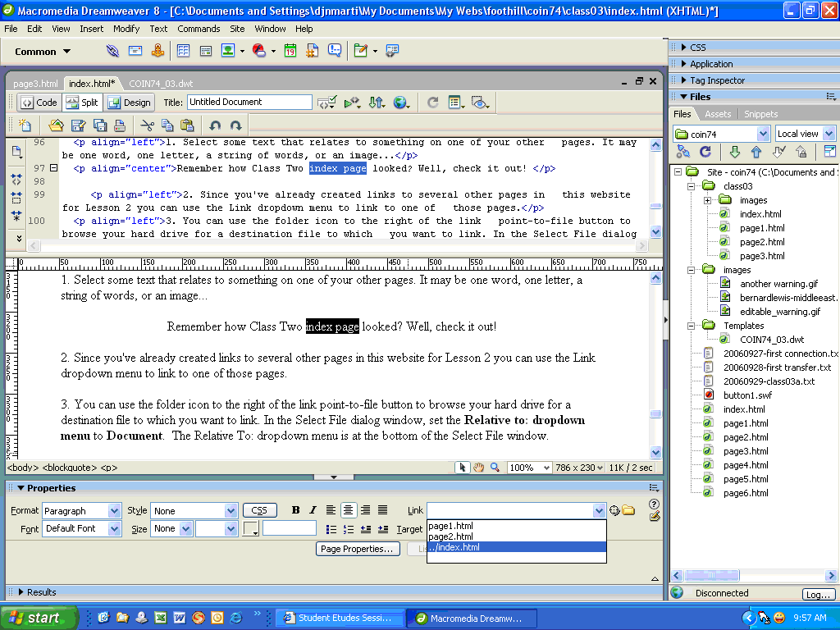Insert a Named Anchor
The width and height of the screenshot is (840, 630).
tap(157, 51)
